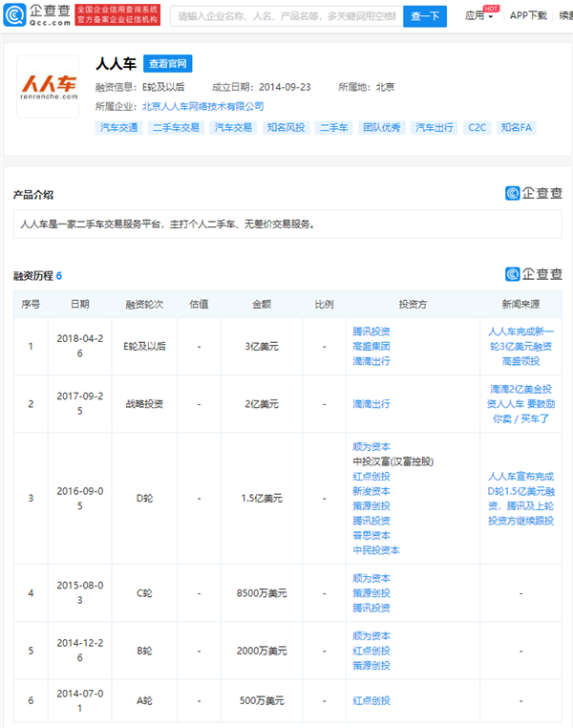Open 腾讯投资 investor in the E轮及以后 row
Screen dimensions: 573x728
[x=371, y=332]
